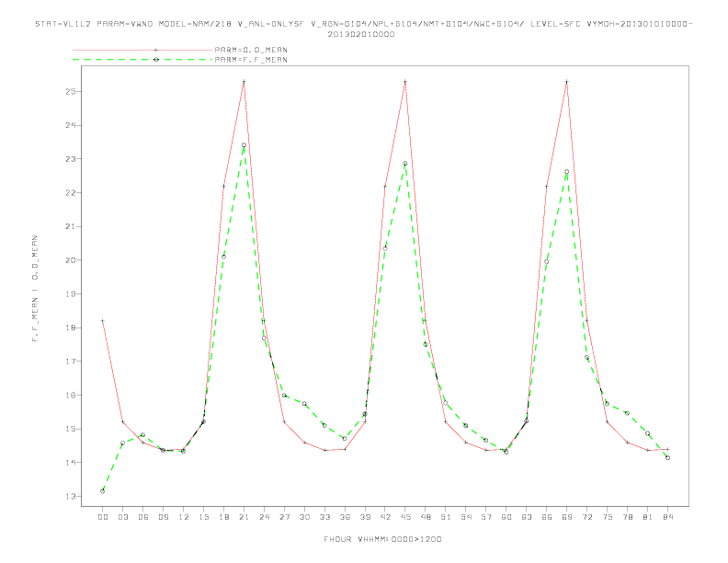
Task: Select the solid red legend line sample
Action: click(142, 50)
